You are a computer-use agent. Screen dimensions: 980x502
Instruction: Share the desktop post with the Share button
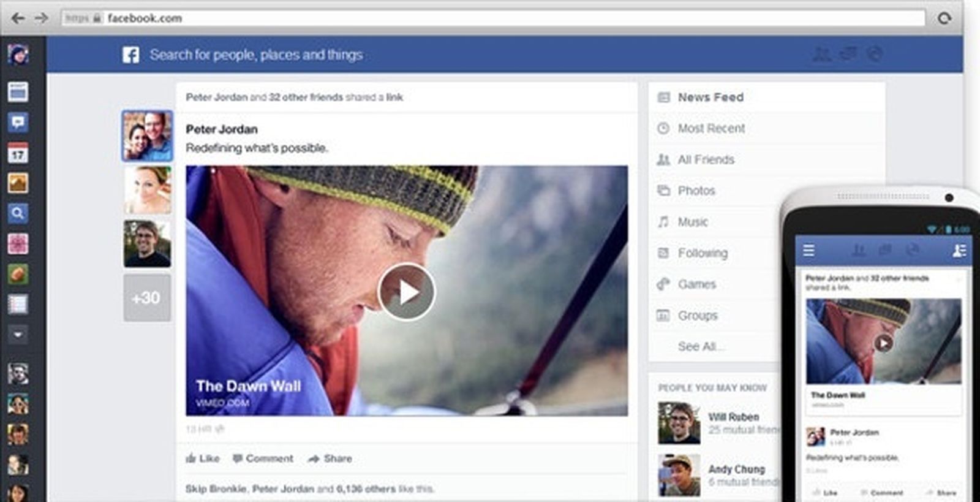point(330,458)
